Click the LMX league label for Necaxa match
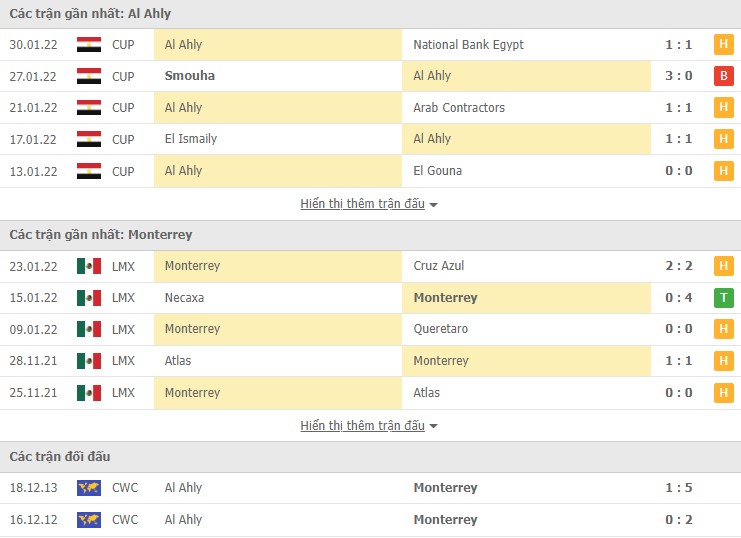The height and width of the screenshot is (538, 741). click(123, 298)
